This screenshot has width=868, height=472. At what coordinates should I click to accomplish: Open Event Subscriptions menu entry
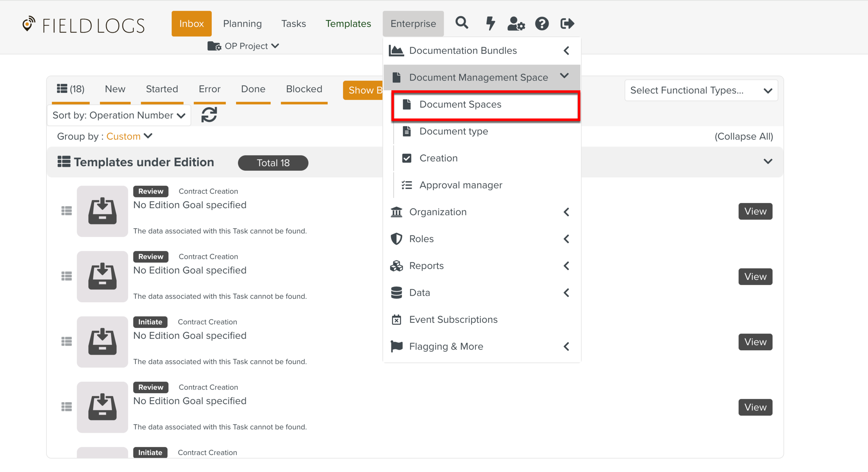[x=453, y=320]
